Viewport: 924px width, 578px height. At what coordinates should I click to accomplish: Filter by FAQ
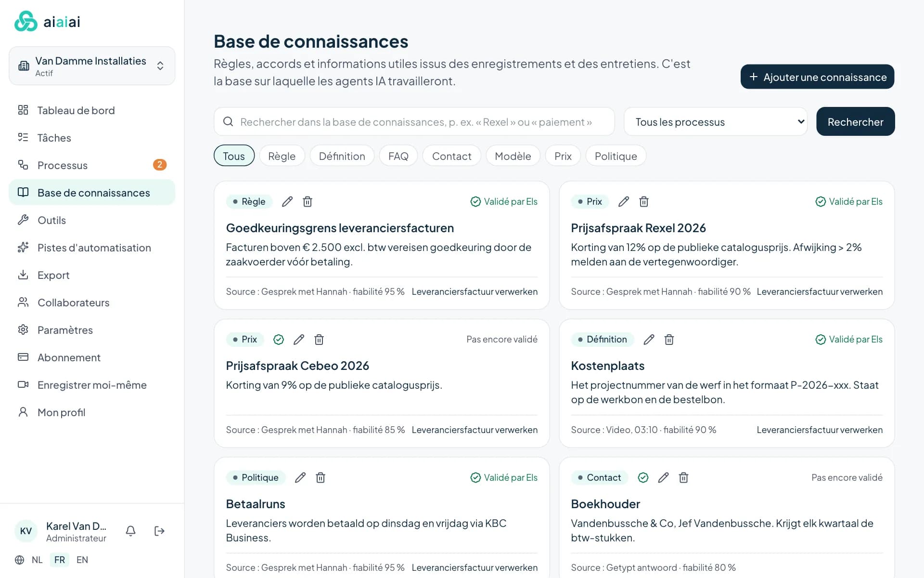tap(398, 156)
